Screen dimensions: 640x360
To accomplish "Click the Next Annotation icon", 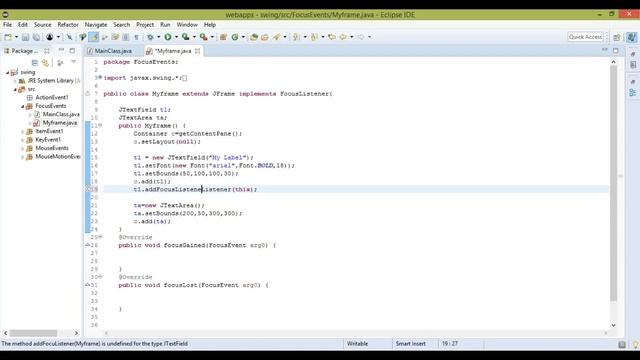I will (x=297, y=37).
